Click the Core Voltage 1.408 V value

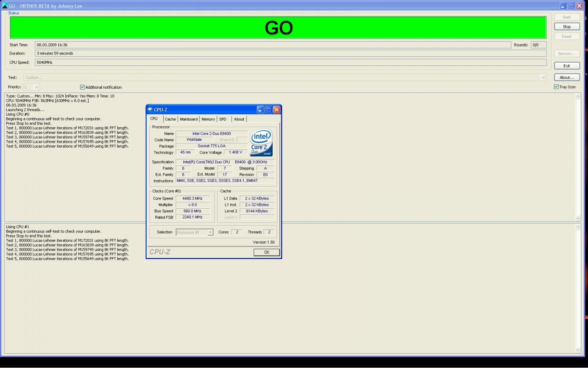click(236, 152)
